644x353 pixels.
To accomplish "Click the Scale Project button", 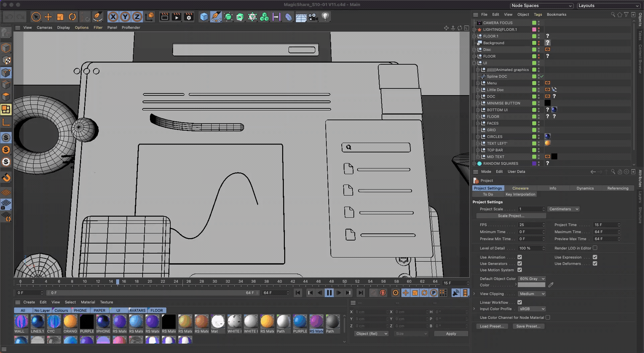I will click(x=511, y=216).
